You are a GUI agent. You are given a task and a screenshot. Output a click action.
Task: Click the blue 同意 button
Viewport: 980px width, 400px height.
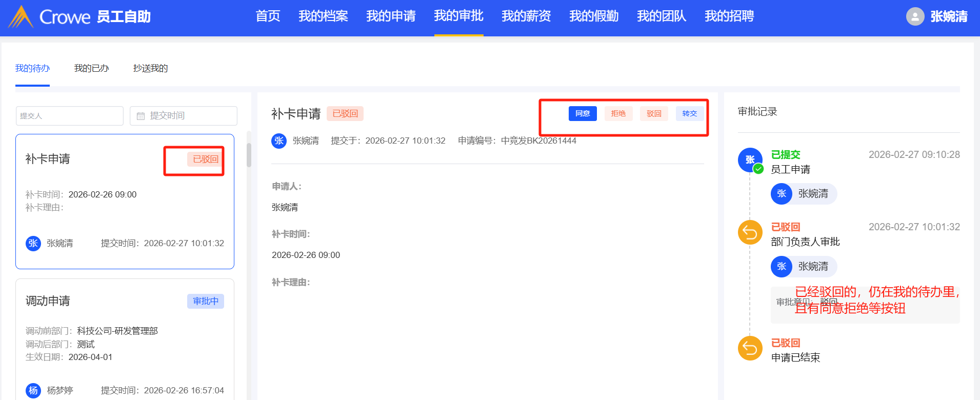click(583, 113)
